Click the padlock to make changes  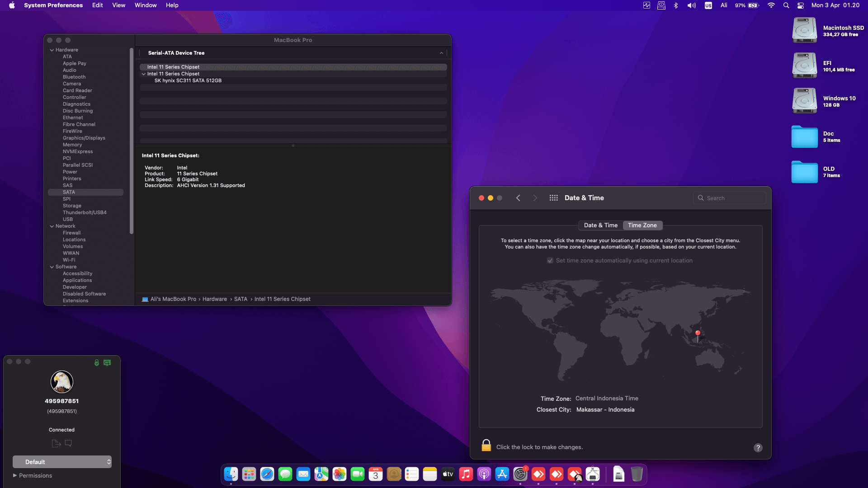[486, 446]
